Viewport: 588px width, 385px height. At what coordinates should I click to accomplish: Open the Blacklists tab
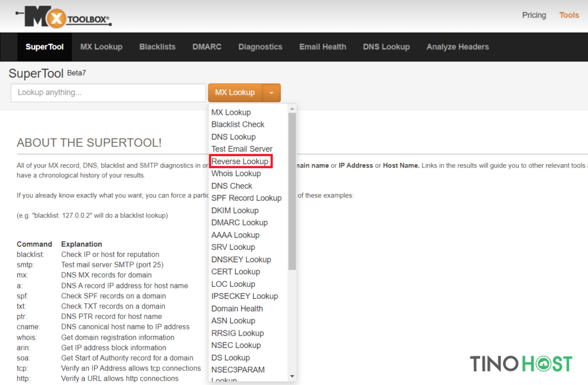[x=157, y=47]
